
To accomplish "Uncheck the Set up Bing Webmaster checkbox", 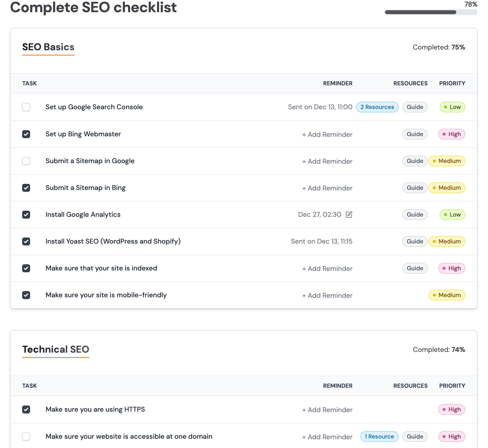I will [x=26, y=134].
